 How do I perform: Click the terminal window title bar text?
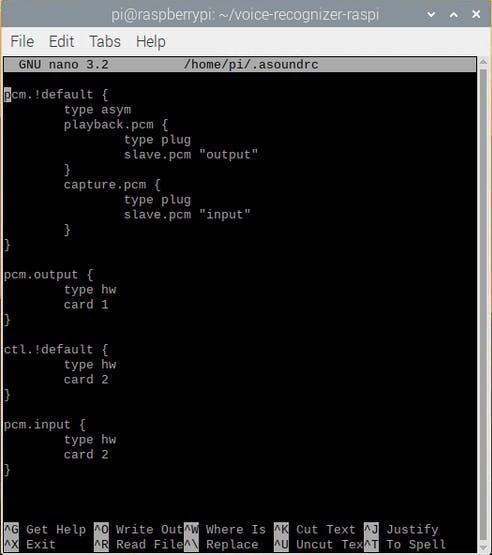[245, 15]
